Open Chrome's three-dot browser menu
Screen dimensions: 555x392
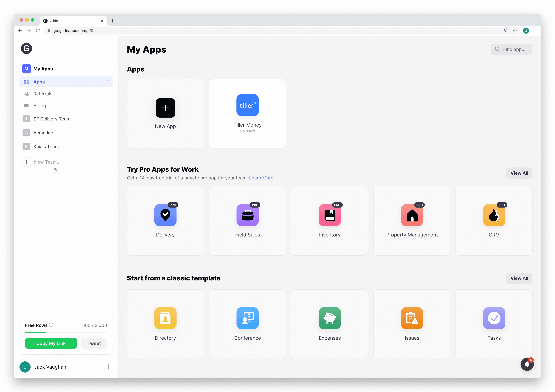click(535, 31)
